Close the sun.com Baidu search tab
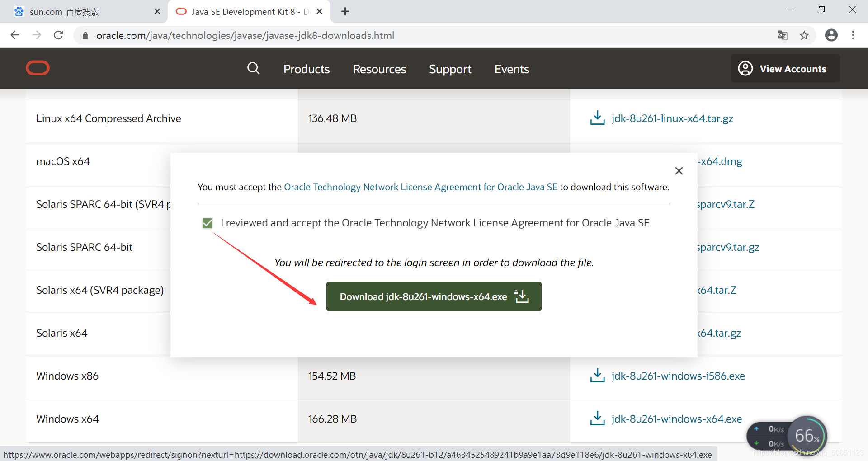The width and height of the screenshot is (868, 461). (157, 12)
